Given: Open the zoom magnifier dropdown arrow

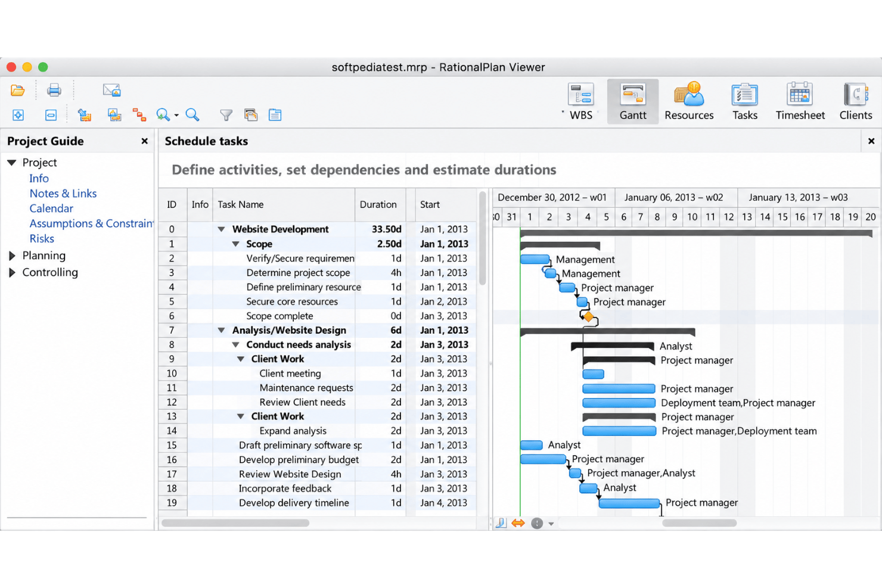Looking at the screenshot, I should pyautogui.click(x=176, y=116).
